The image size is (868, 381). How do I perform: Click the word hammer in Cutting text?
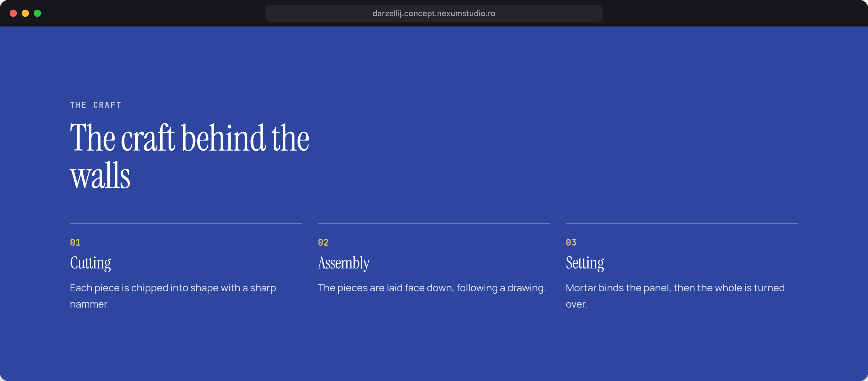point(89,304)
